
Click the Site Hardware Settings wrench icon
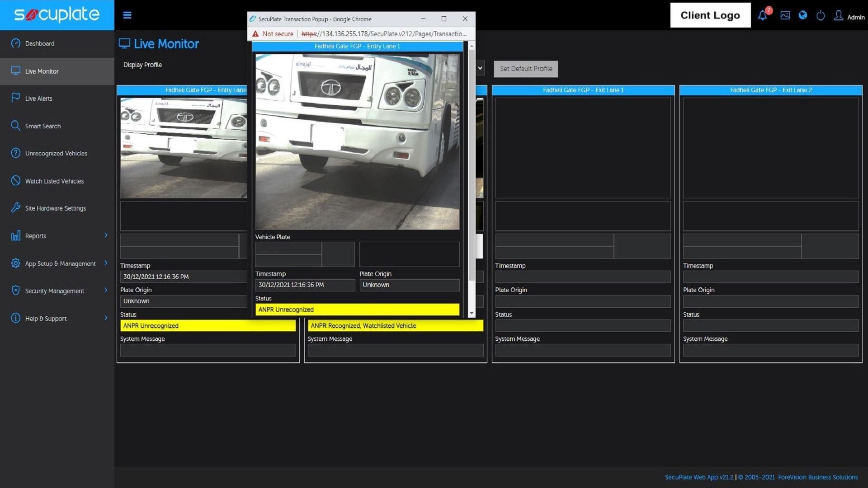tap(15, 208)
